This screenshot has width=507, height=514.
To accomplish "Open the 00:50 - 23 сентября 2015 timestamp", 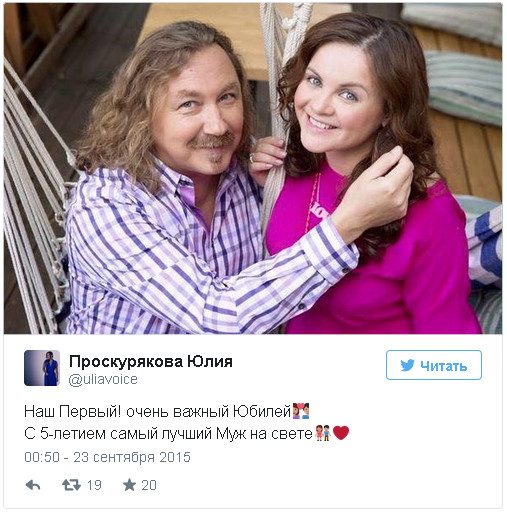I will pyautogui.click(x=107, y=457).
